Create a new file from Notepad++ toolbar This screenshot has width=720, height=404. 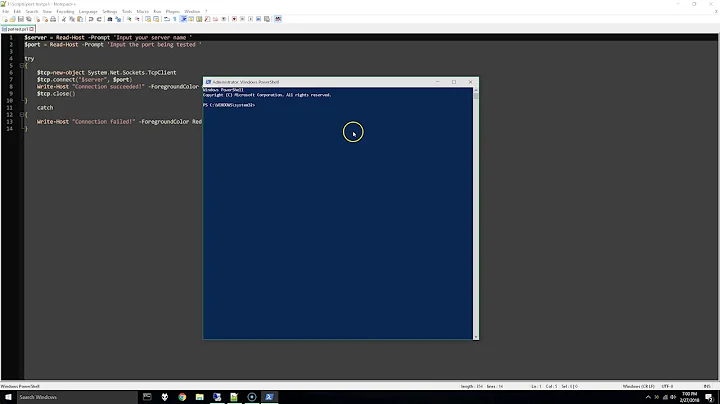(5, 19)
